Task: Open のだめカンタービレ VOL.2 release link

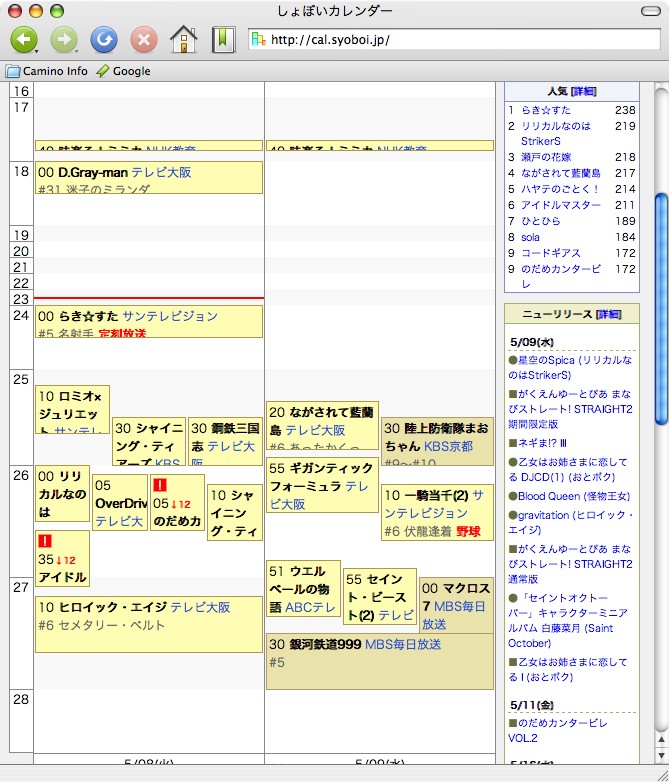Action: point(558,730)
